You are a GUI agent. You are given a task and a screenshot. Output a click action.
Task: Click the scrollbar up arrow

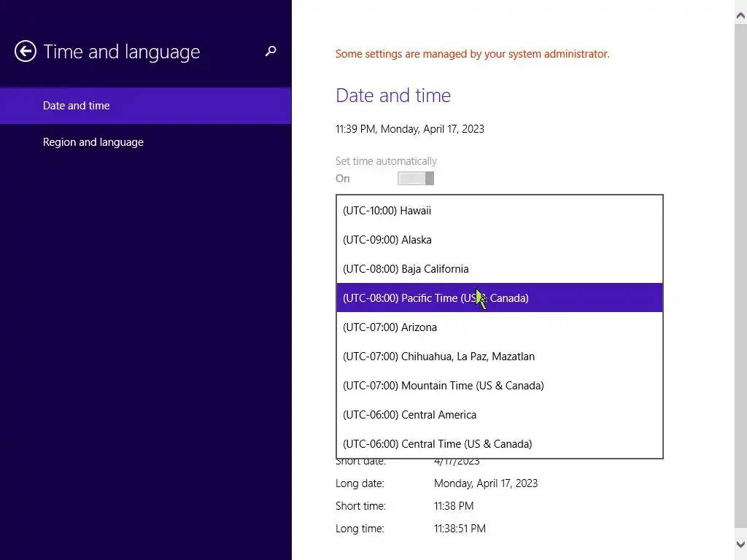tap(740, 16)
